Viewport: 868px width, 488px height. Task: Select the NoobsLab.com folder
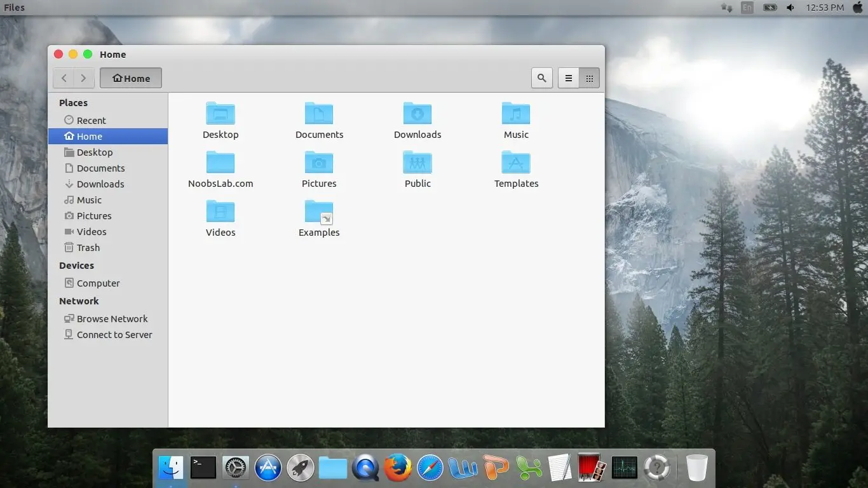tap(220, 163)
